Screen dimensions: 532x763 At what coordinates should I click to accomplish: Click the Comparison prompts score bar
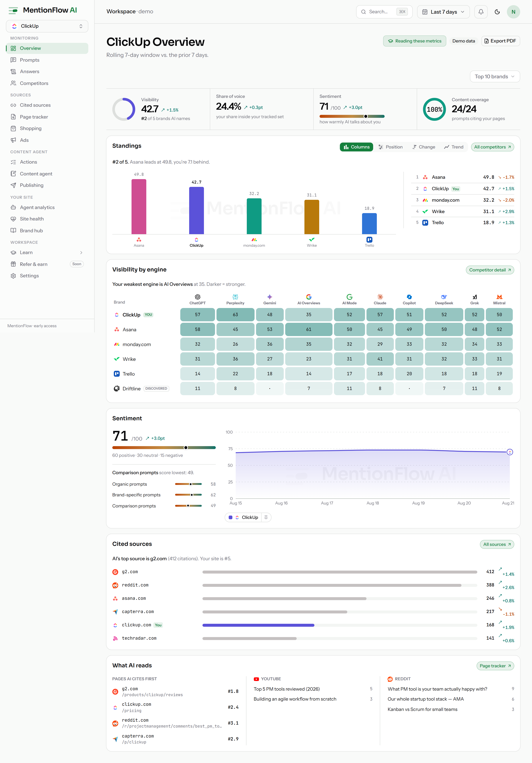[188, 506]
